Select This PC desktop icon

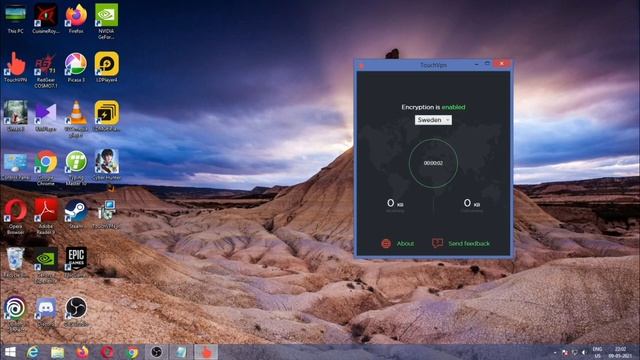tap(16, 18)
